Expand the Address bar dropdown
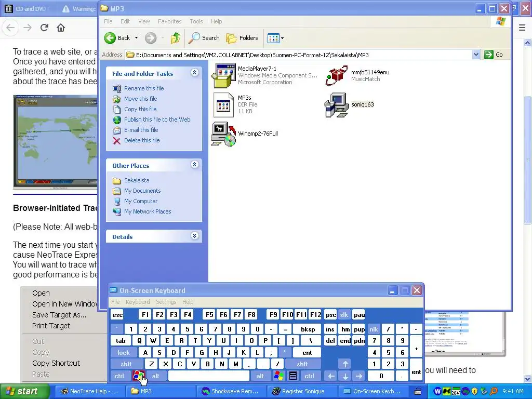Viewport: 532px width, 399px height. coord(476,55)
